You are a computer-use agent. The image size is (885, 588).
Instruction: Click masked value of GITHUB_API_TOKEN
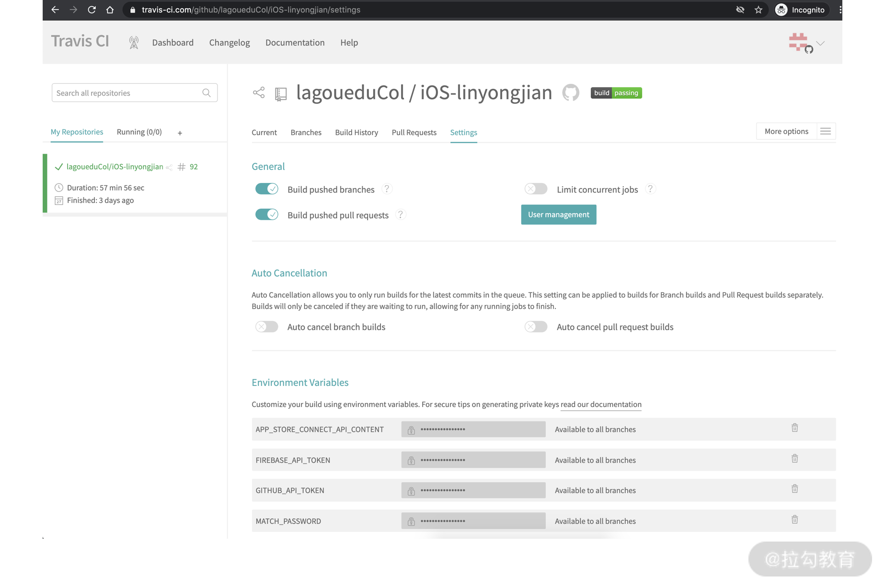click(x=473, y=490)
